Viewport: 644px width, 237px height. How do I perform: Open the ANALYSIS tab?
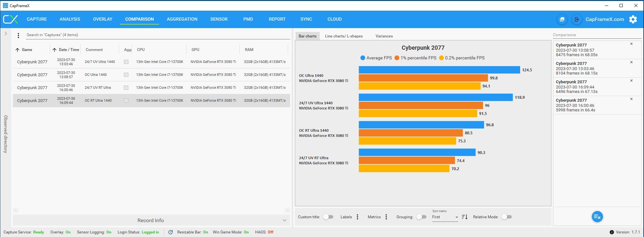(x=70, y=19)
